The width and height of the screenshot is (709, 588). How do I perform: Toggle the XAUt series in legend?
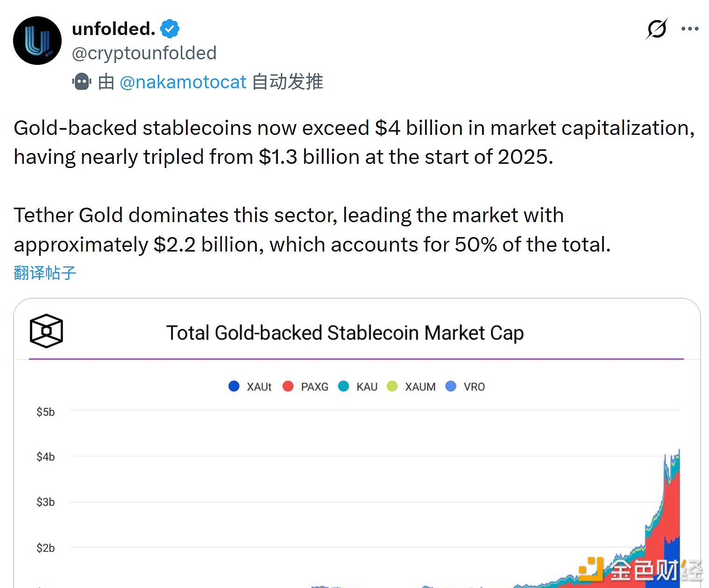point(250,386)
